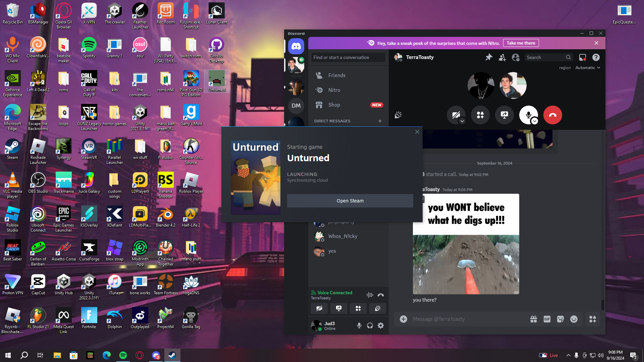Open taskbar search
The height and width of the screenshot is (362, 644).
pyautogui.click(x=24, y=355)
